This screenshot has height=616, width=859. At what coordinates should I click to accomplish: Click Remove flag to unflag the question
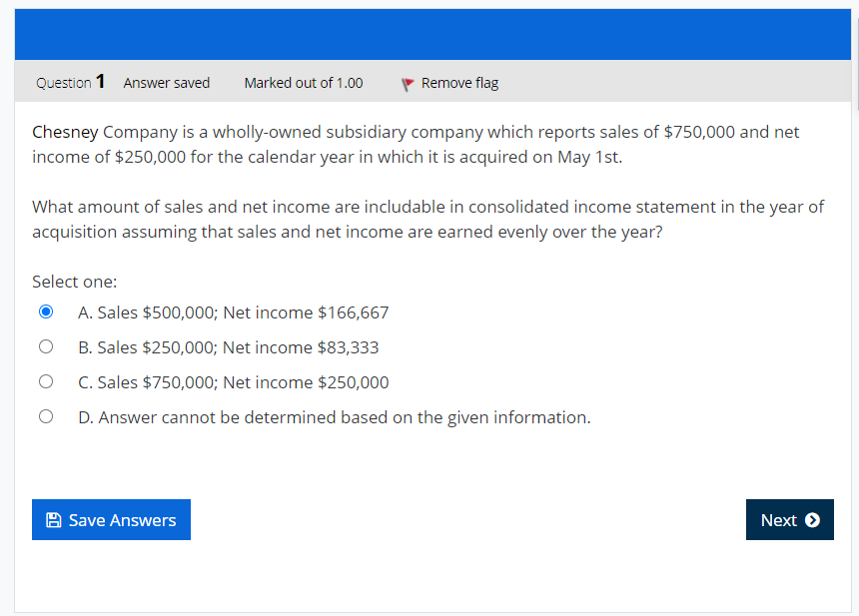tap(459, 83)
